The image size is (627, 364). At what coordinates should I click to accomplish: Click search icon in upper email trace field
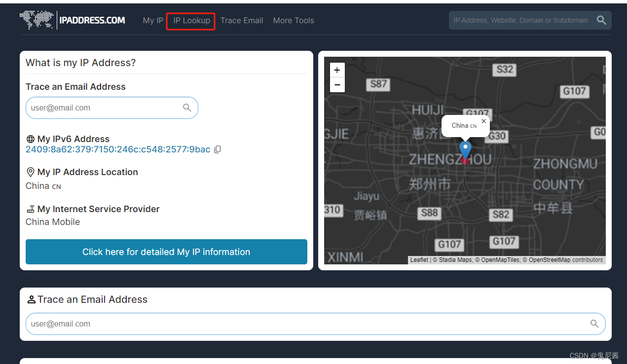coord(187,108)
